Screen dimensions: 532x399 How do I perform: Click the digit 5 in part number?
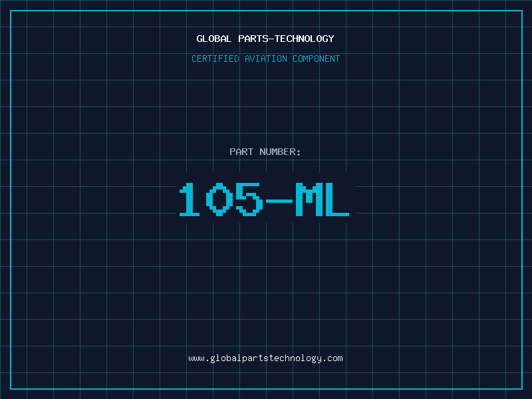(x=249, y=199)
